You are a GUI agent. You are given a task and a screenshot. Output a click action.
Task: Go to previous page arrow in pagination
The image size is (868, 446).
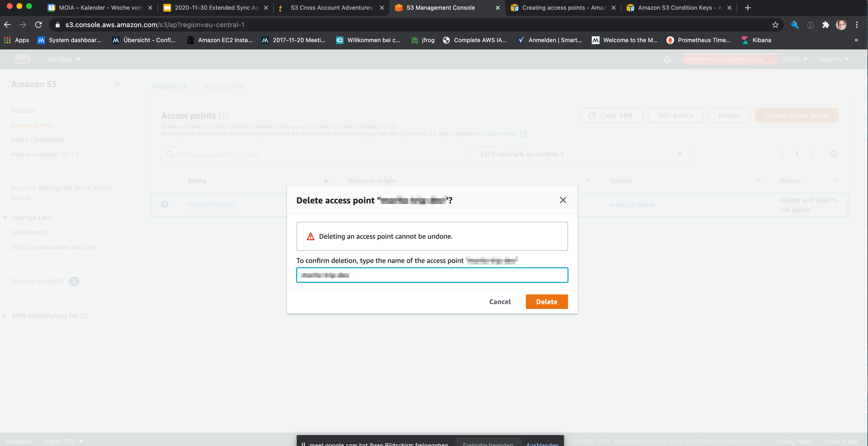782,154
